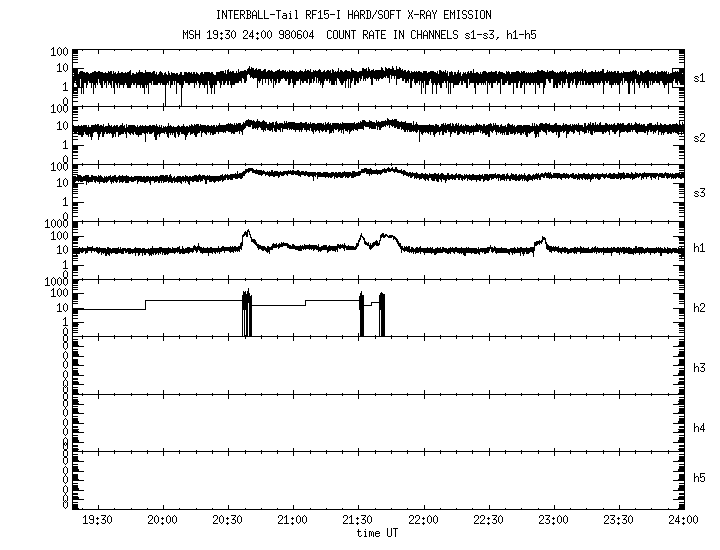
Task: Click the h5 channel label
Action: click(700, 478)
